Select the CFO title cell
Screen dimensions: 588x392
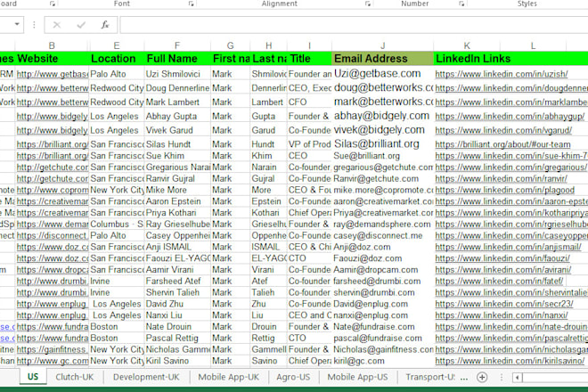coord(310,102)
